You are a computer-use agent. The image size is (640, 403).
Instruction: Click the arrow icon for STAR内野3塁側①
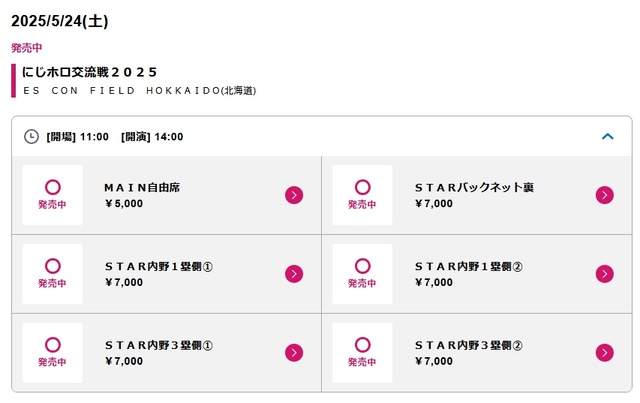(294, 353)
